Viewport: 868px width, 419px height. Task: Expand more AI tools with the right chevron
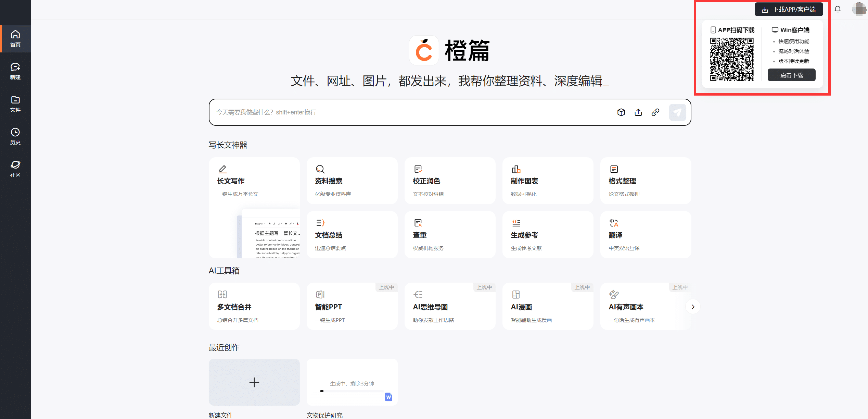[x=693, y=307]
